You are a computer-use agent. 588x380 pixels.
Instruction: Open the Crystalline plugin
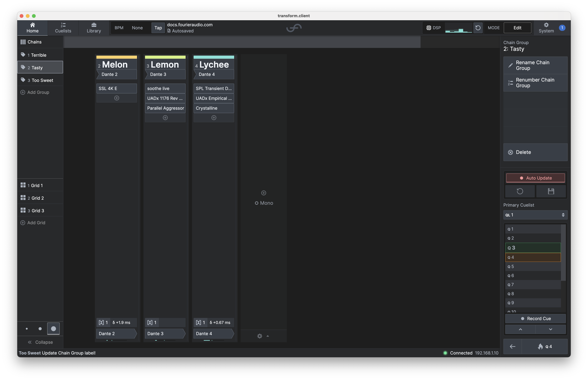[x=214, y=108]
